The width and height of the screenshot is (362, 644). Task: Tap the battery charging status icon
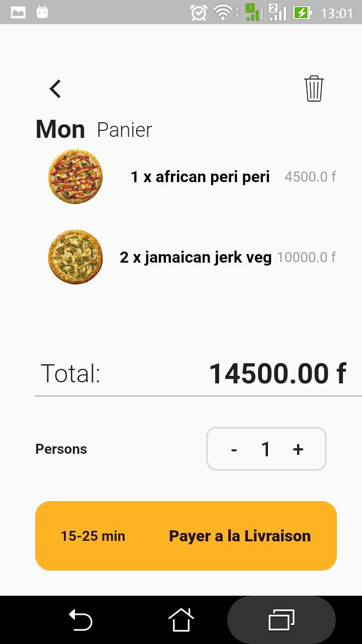pyautogui.click(x=302, y=13)
